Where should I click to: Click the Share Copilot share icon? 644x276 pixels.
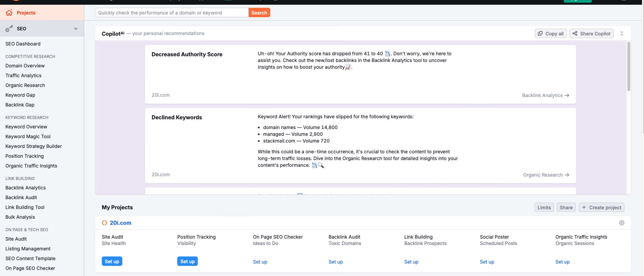point(575,33)
